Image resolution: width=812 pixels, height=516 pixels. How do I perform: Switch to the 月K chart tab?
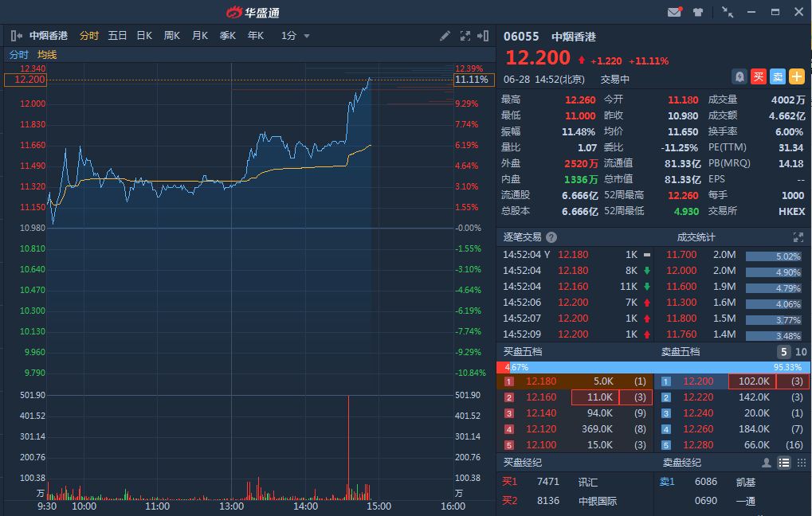[x=199, y=36]
